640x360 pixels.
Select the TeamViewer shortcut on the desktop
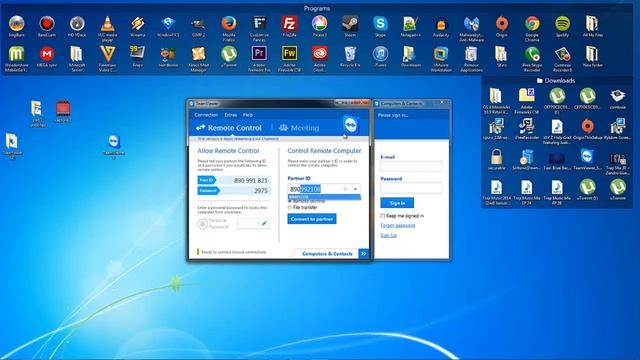(114, 147)
